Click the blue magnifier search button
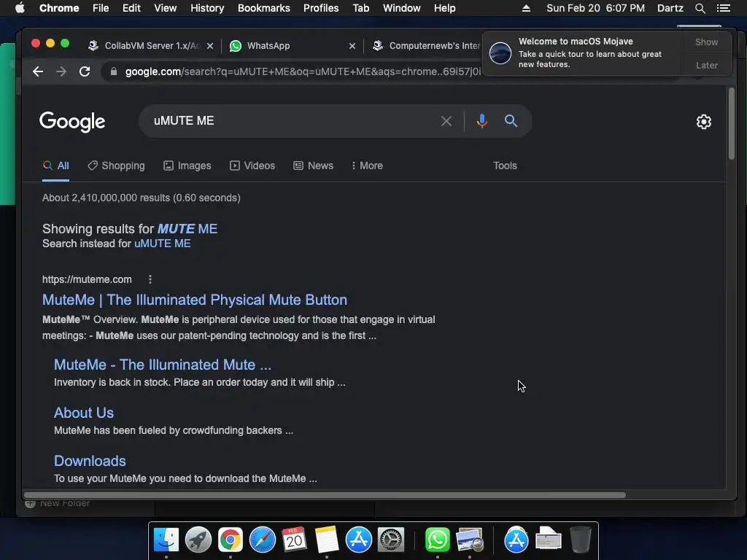Screen dimensions: 747x560 point(511,121)
